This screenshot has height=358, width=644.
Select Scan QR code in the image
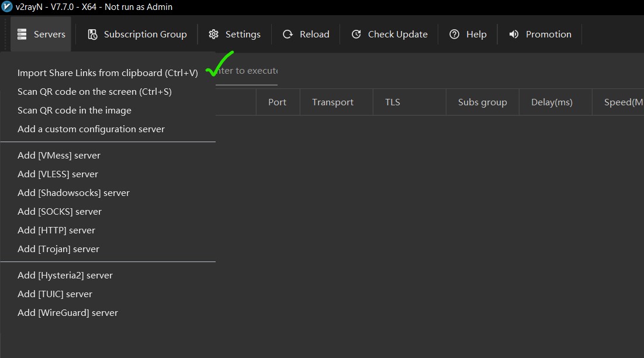pos(74,111)
